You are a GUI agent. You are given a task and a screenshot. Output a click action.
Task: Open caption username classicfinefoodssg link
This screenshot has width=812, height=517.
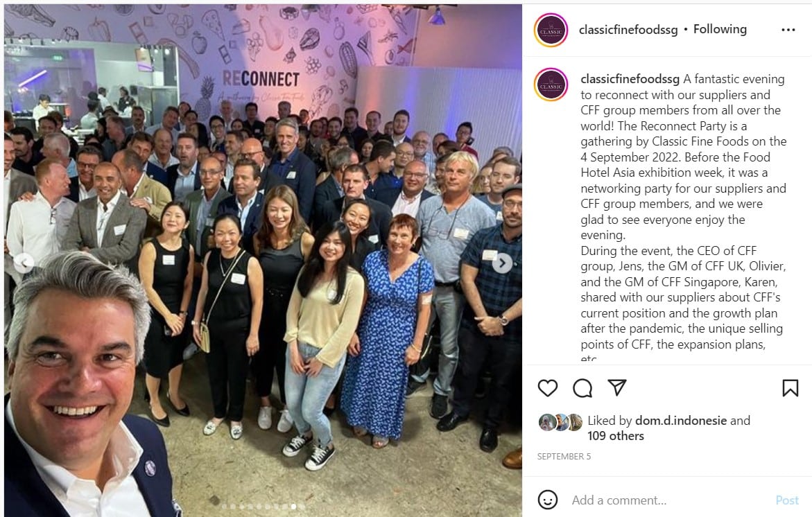[x=630, y=79]
